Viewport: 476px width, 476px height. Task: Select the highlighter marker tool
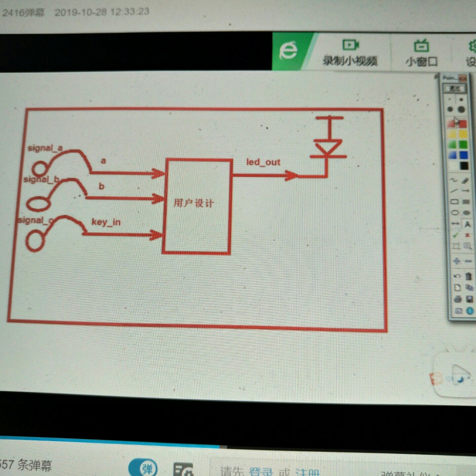pos(465,180)
